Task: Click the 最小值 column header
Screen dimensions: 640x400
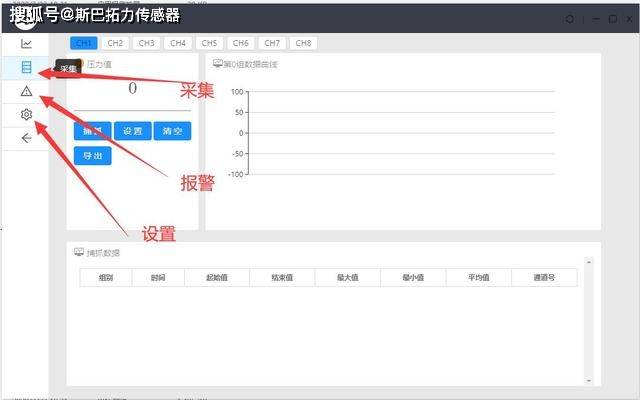Action: pos(413,278)
